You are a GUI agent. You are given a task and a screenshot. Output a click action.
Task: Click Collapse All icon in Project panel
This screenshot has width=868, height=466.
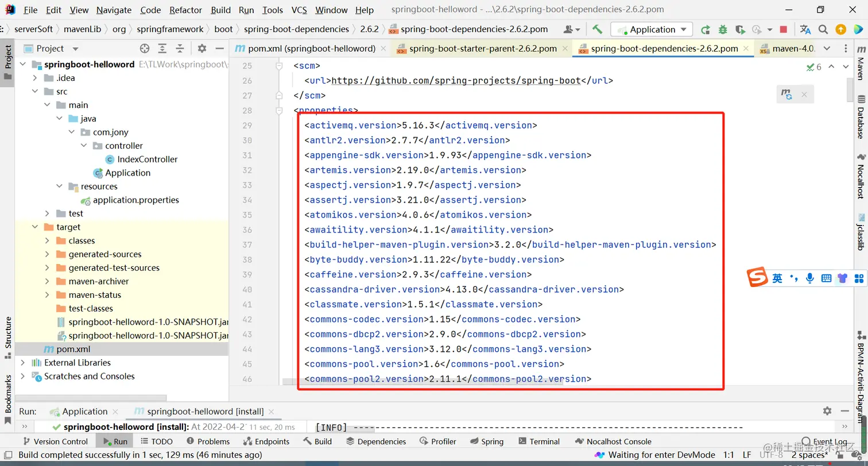pyautogui.click(x=180, y=49)
